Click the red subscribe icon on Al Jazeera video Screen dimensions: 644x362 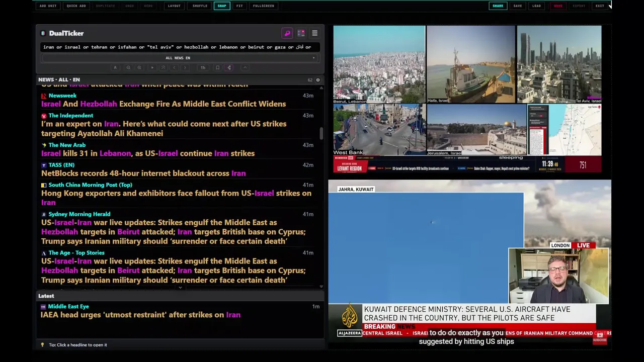(600, 338)
